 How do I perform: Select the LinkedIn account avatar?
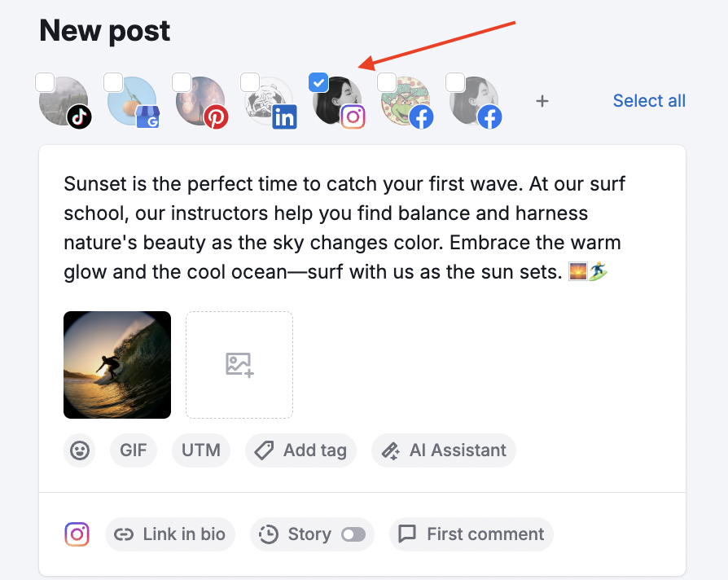pos(270,100)
